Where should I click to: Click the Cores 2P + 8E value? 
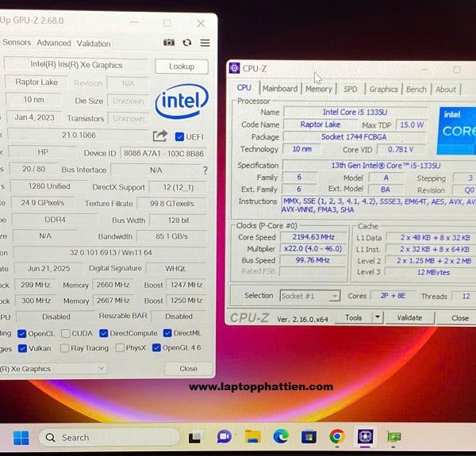393,296
